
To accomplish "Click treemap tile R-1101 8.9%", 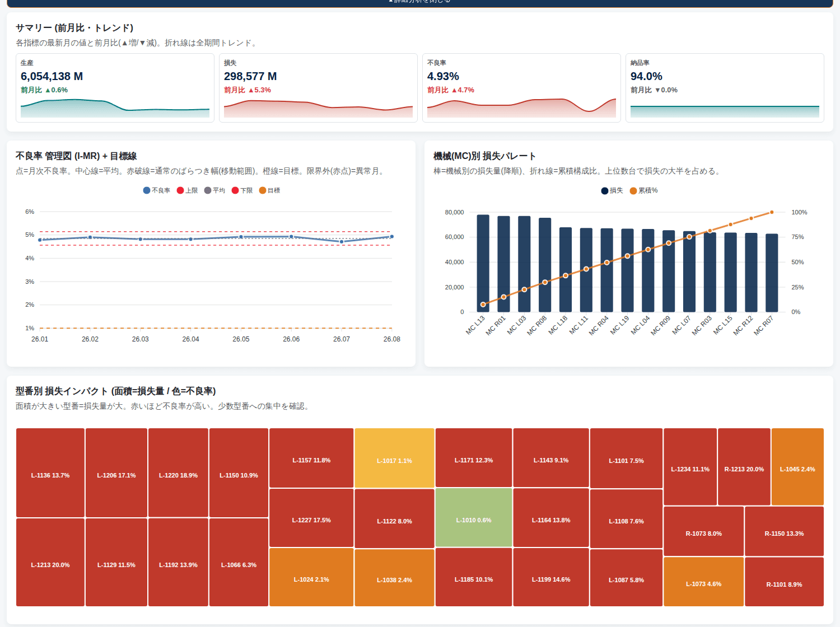I will pyautogui.click(x=784, y=582).
